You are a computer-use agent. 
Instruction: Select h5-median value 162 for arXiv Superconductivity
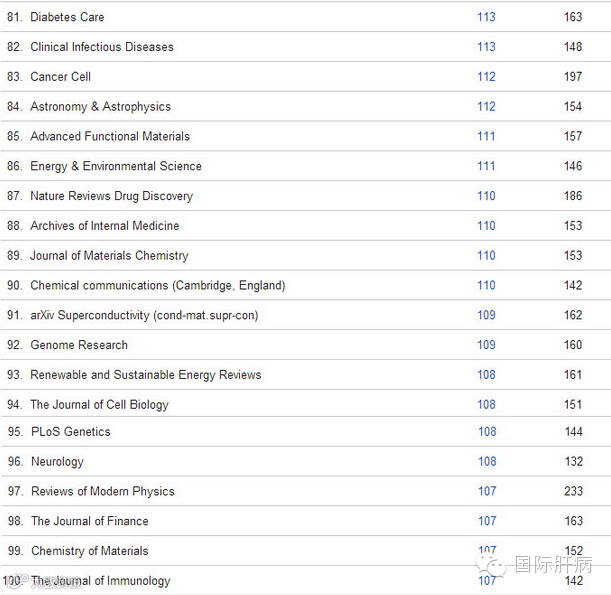(x=573, y=315)
